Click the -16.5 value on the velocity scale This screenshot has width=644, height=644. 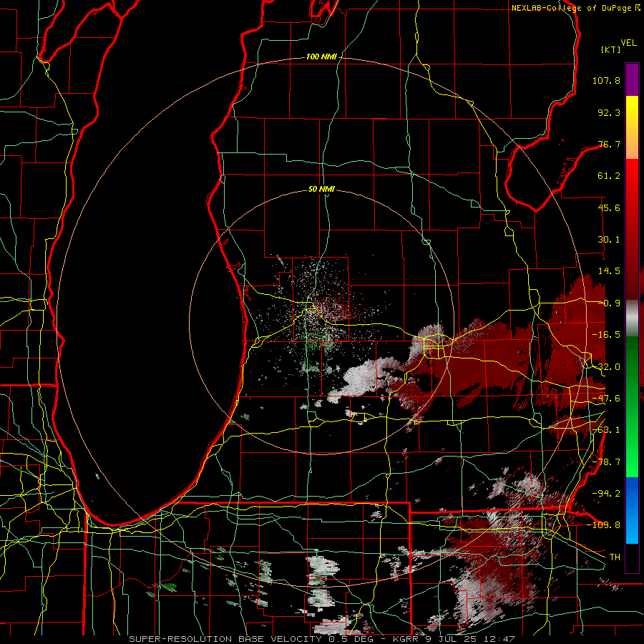pos(606,335)
